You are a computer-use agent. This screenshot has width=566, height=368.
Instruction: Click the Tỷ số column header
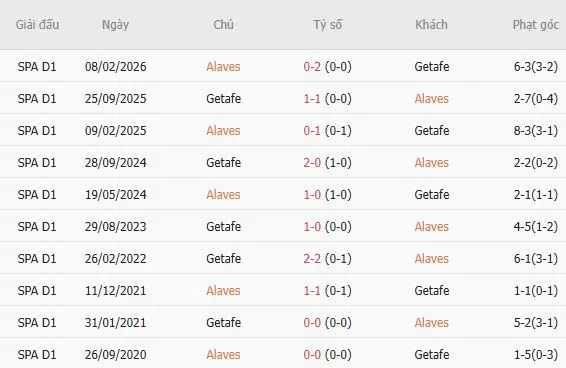(x=327, y=25)
